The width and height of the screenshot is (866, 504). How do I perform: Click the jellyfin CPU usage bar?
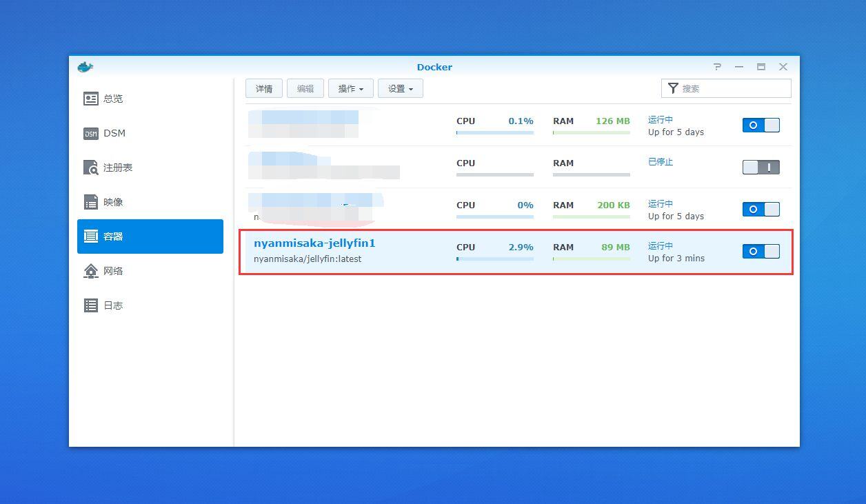(x=494, y=259)
